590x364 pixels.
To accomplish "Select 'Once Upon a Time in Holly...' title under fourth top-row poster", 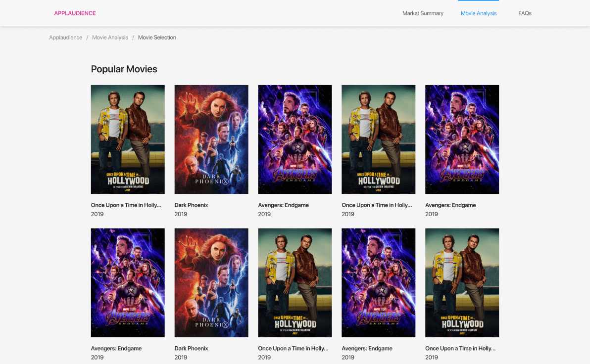I will (x=377, y=205).
